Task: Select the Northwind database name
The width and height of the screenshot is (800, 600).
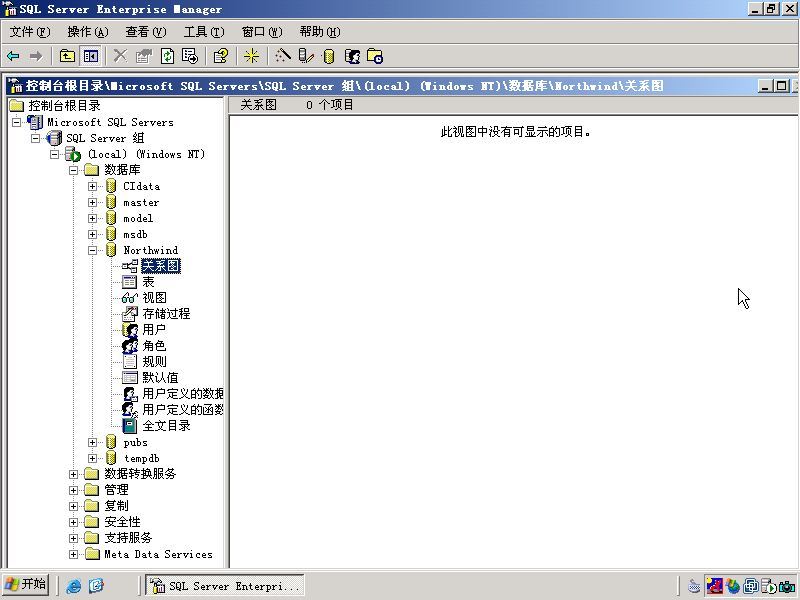Action: point(151,251)
